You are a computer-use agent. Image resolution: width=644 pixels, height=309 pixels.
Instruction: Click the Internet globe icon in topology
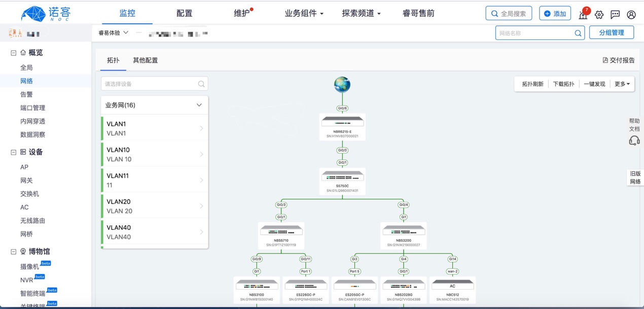tap(342, 85)
